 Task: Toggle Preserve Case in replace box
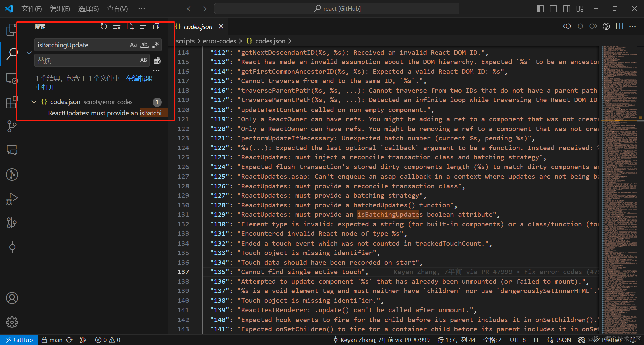click(x=143, y=60)
